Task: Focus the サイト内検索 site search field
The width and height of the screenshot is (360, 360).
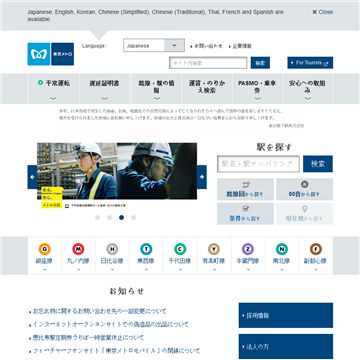Action: click(x=208, y=63)
